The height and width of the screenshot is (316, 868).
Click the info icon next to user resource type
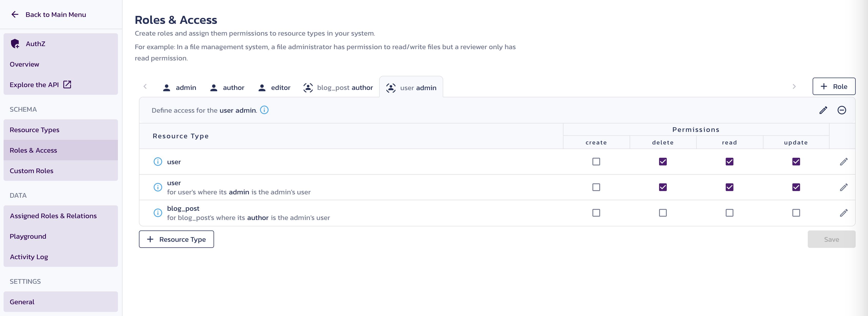(157, 161)
